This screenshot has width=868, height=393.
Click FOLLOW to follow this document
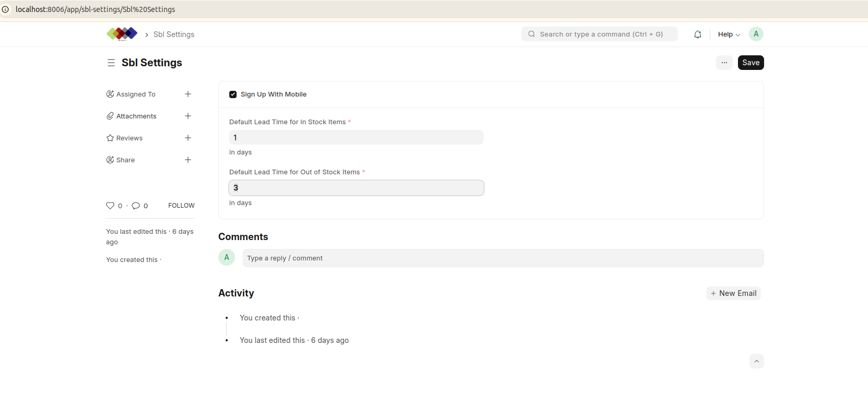(x=181, y=206)
